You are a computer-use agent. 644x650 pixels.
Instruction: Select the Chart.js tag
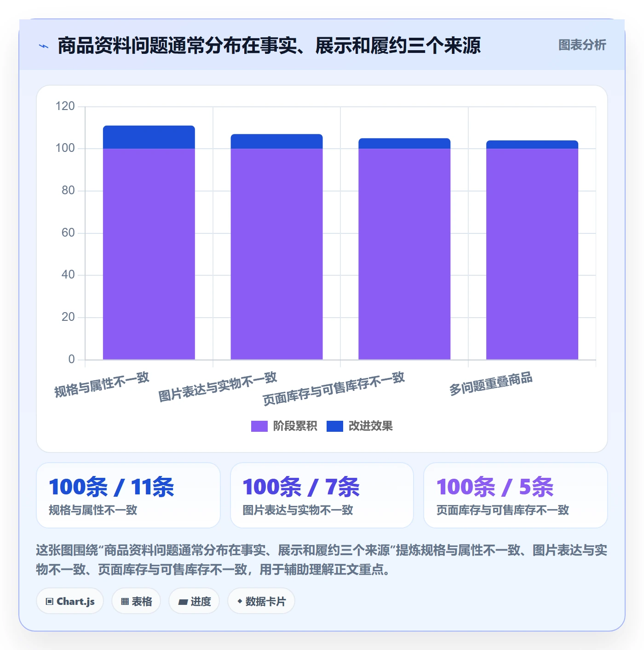pos(70,601)
